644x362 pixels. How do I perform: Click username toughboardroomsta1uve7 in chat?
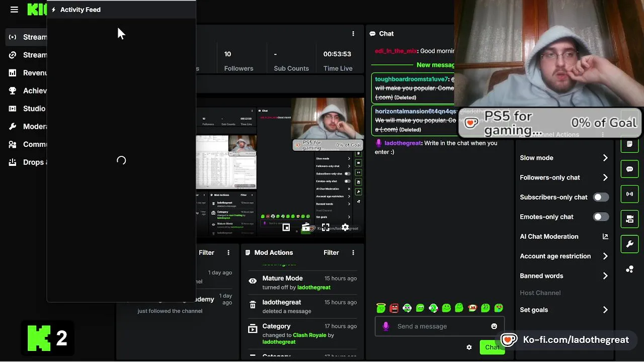[411, 79]
